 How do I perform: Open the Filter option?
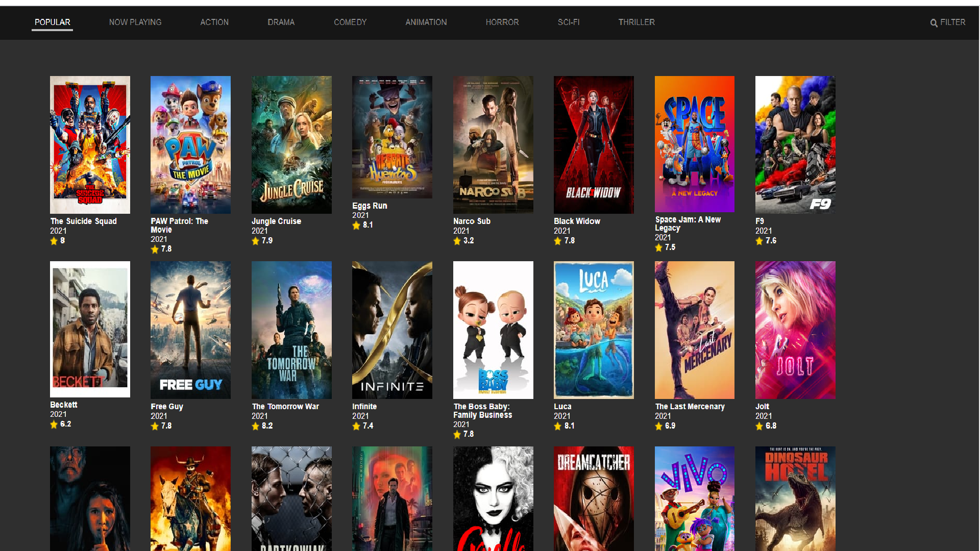[x=952, y=22]
